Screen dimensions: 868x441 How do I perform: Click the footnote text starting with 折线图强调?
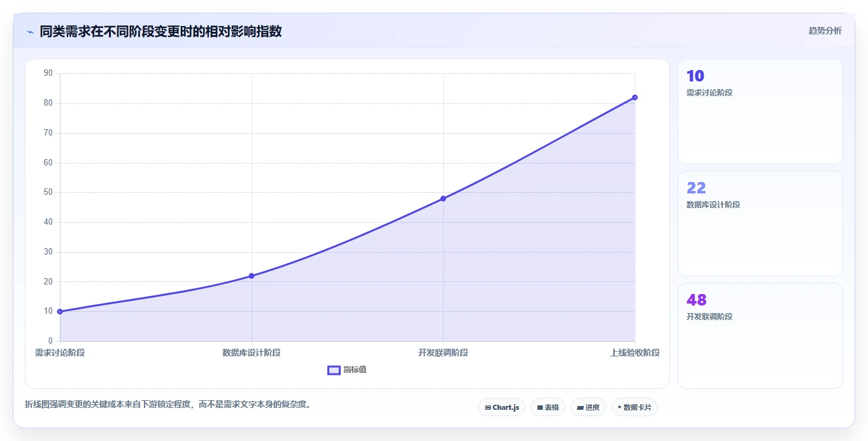click(x=167, y=404)
